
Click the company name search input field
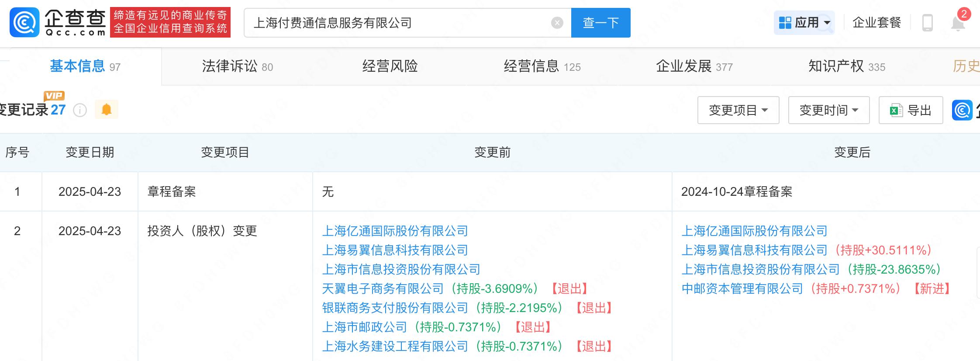(x=397, y=23)
